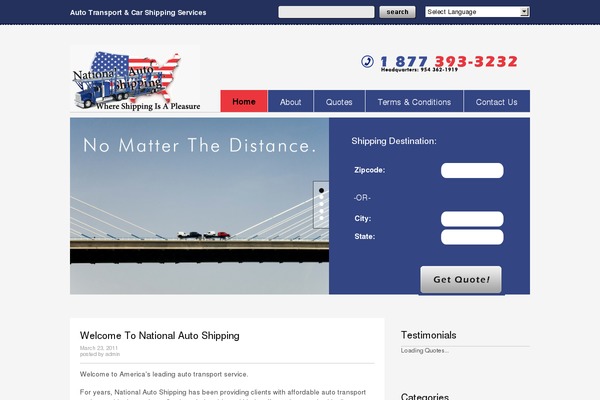Open the Home menu tab

click(244, 101)
